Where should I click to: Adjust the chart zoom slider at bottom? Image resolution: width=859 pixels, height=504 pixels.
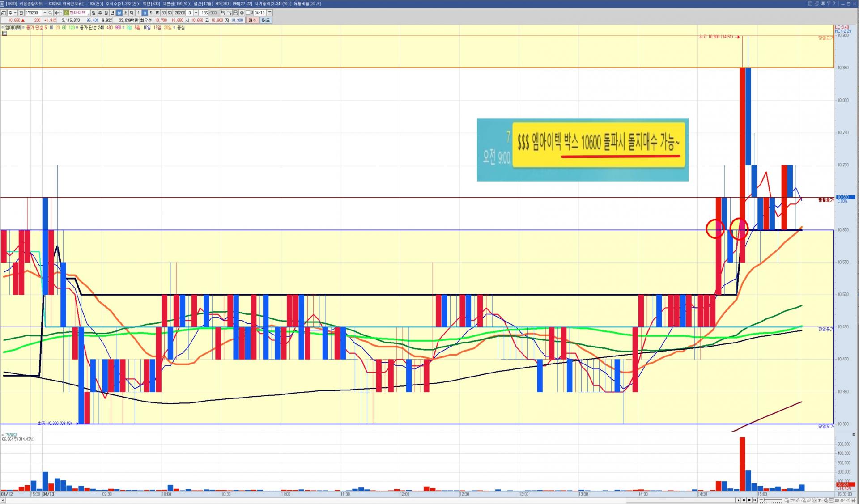(764, 500)
